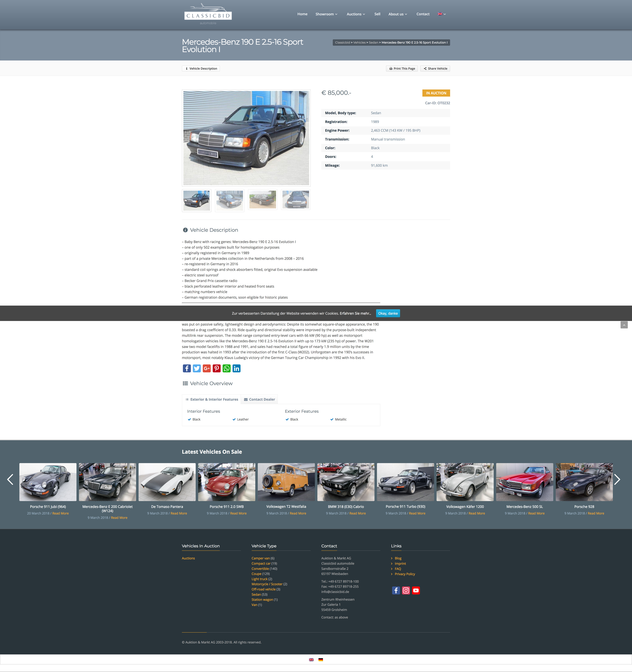
Task: Click info@classicbid.de email address
Action: click(335, 592)
